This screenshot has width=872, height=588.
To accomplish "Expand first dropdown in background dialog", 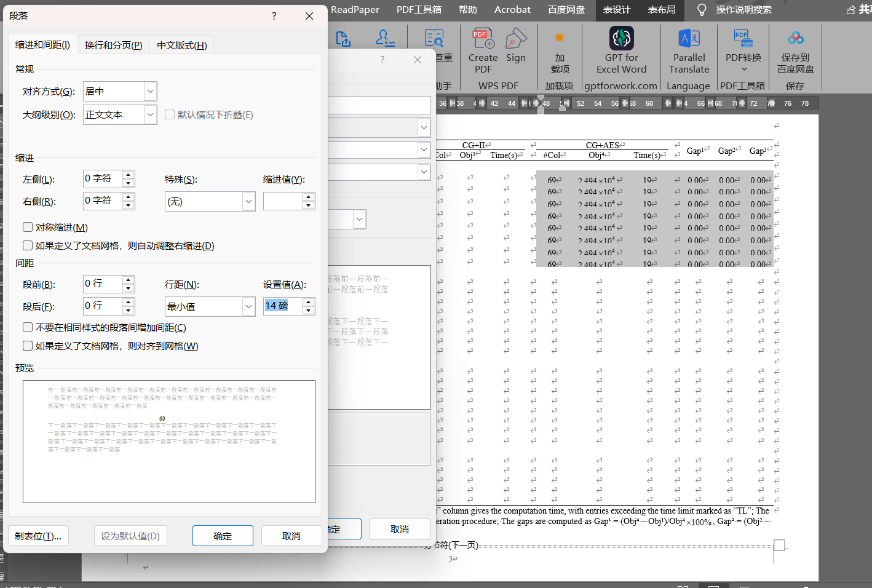I will click(x=424, y=128).
